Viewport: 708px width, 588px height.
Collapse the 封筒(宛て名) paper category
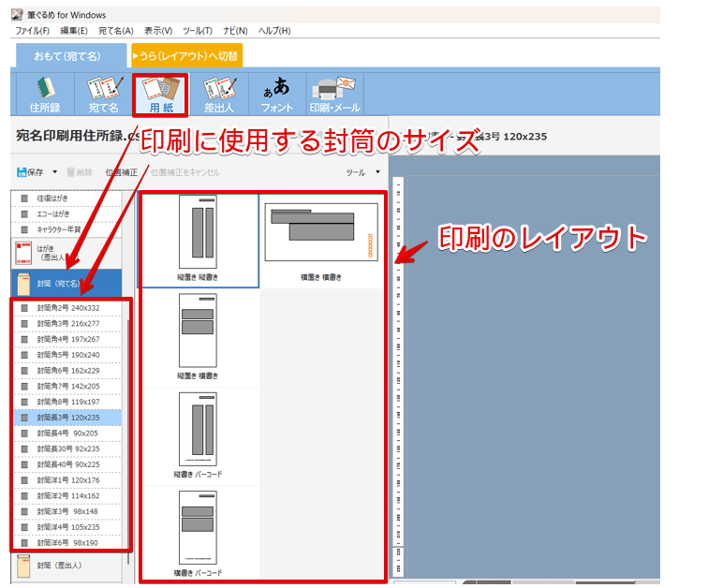(66, 284)
